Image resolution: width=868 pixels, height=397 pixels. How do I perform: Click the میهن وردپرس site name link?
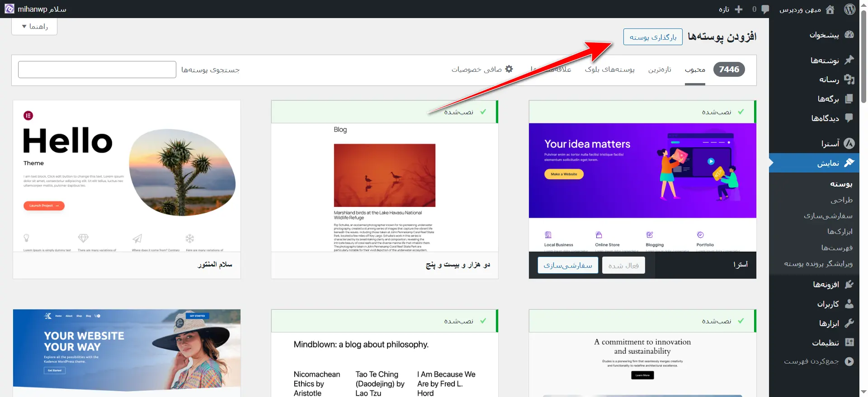click(800, 9)
